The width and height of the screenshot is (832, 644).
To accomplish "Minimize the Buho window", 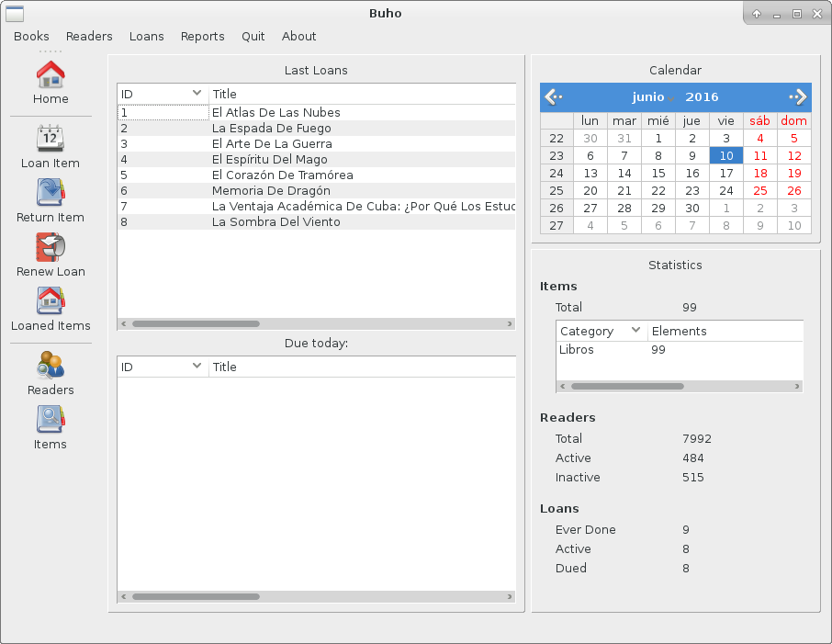I will click(x=777, y=15).
